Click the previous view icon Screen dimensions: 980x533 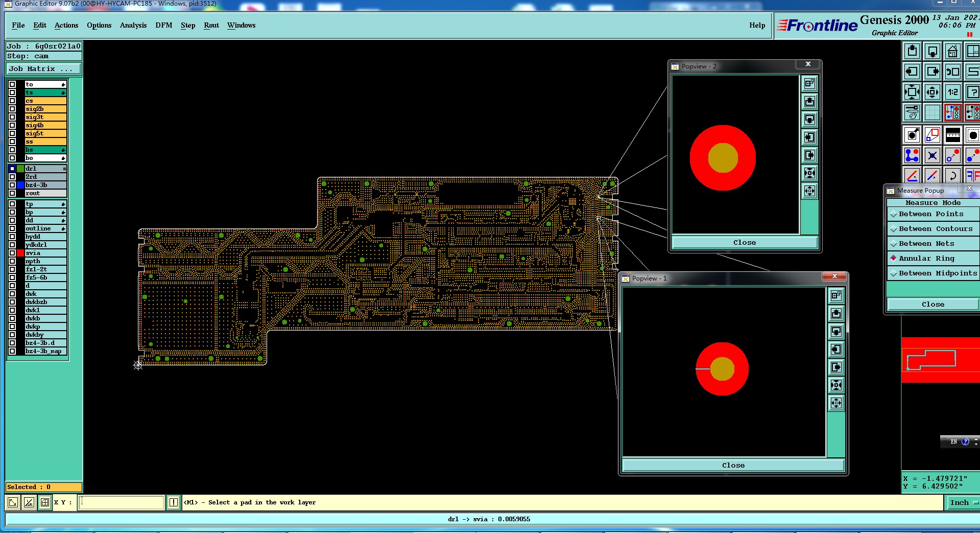click(x=953, y=72)
